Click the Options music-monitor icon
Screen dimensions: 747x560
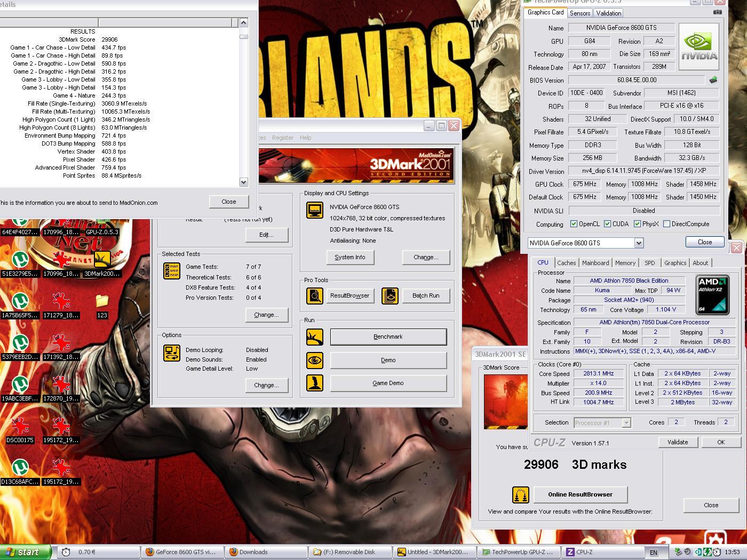click(x=172, y=353)
